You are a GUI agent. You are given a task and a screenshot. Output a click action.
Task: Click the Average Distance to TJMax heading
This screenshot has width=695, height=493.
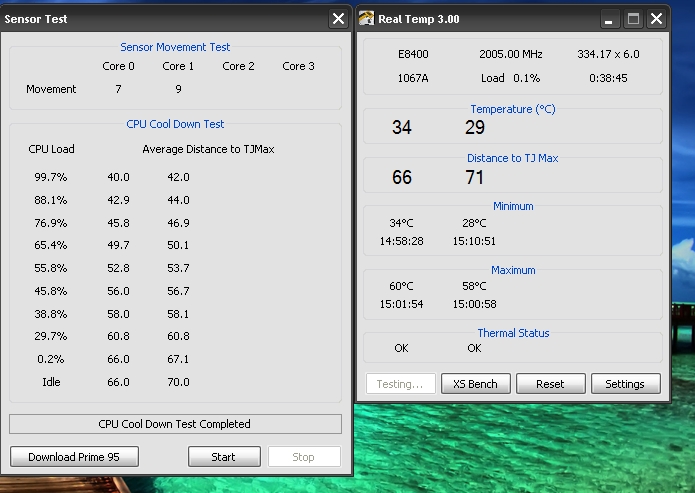(x=208, y=149)
